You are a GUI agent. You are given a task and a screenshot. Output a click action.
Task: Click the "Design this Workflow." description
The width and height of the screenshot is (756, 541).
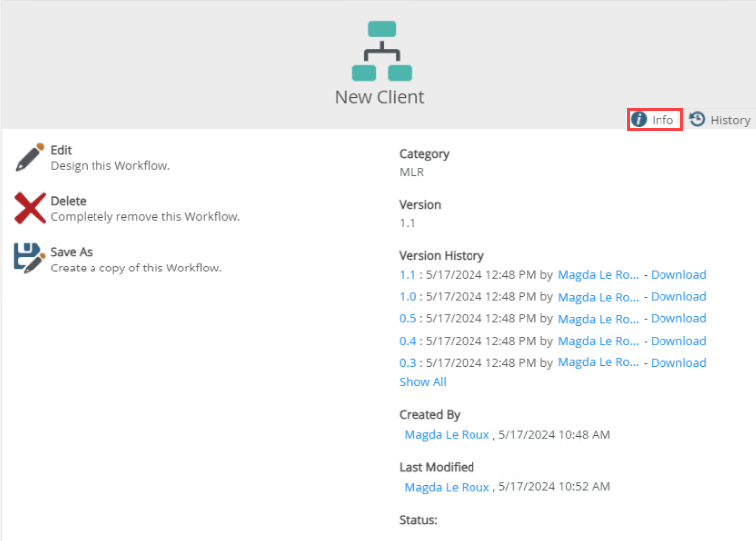110,166
